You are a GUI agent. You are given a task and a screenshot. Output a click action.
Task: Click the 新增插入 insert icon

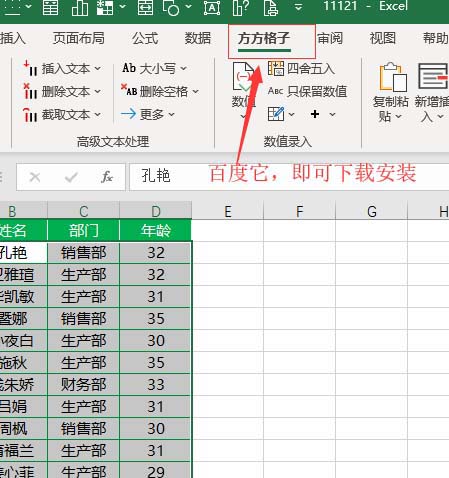(x=433, y=77)
